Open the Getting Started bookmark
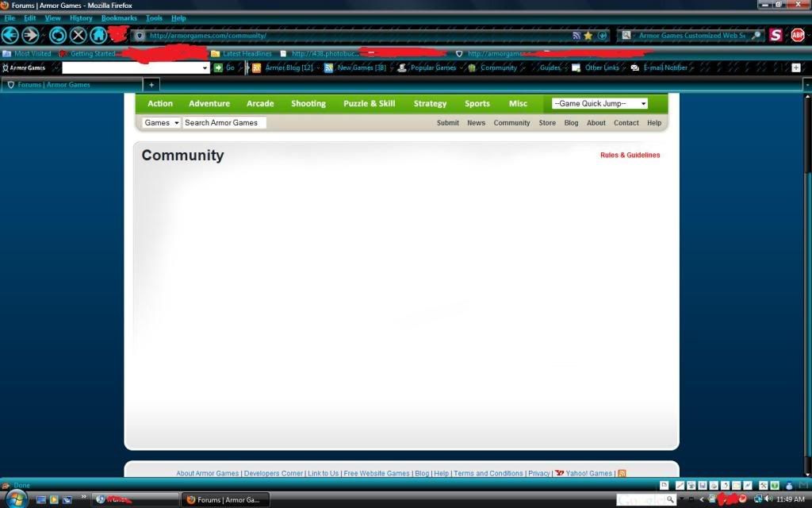Viewport: 812px width, 508px height. [87, 53]
